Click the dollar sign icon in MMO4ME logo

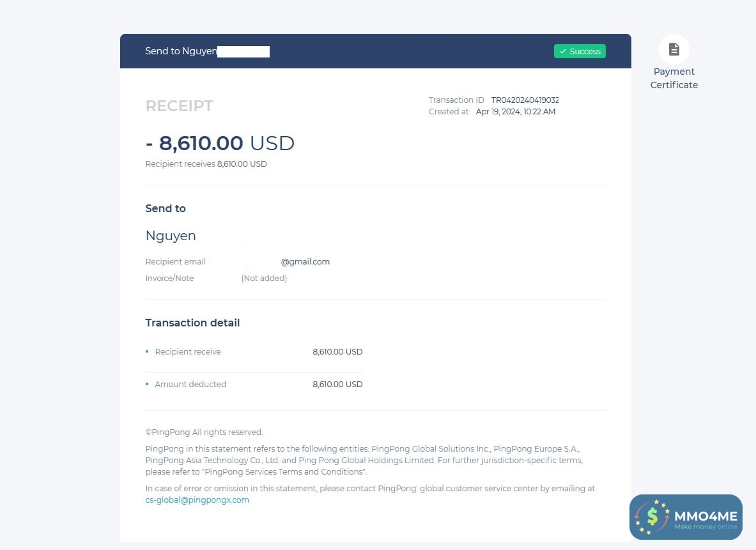[652, 517]
